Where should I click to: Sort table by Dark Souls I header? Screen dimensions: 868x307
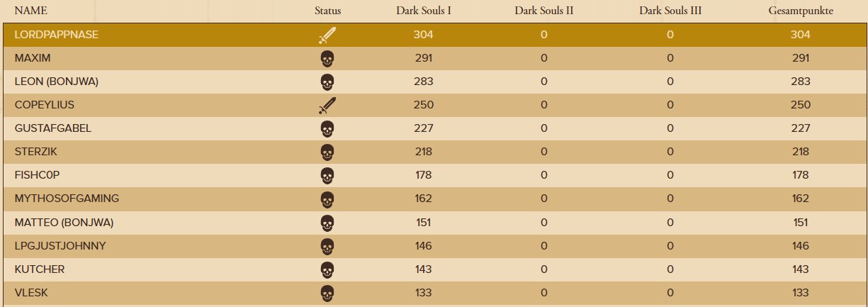click(x=424, y=11)
